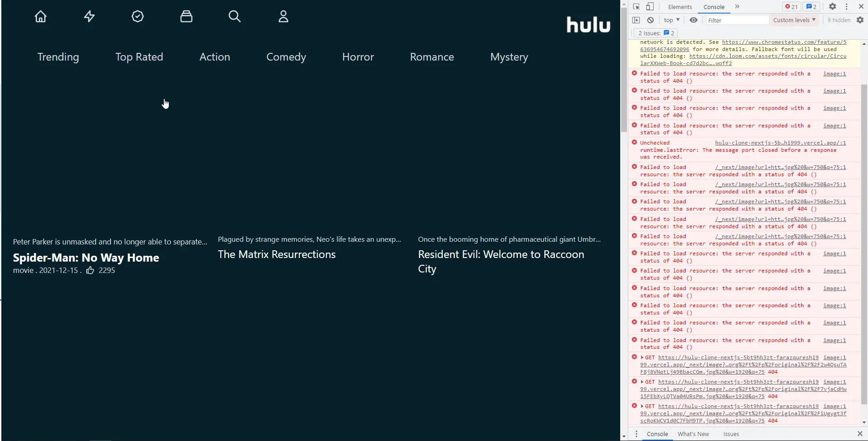The height and width of the screenshot is (441, 868).
Task: Click the console scrollbar up arrow
Action: pos(864,44)
